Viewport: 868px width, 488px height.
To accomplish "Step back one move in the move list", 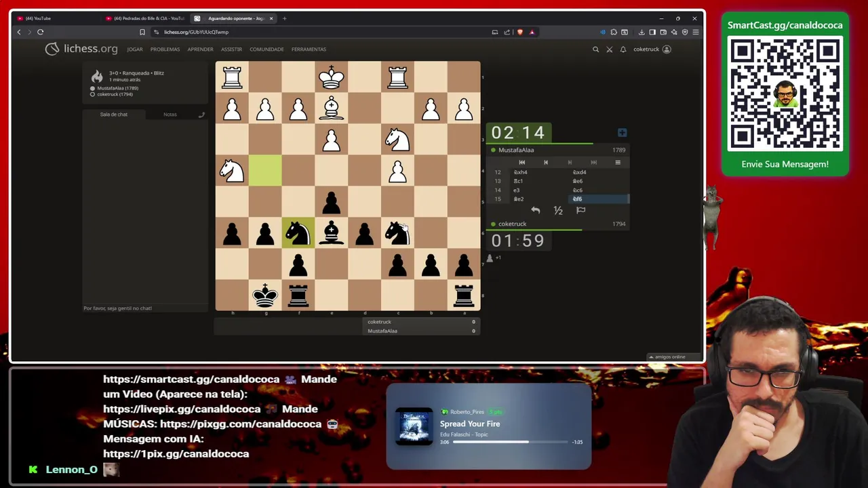I will (545, 163).
